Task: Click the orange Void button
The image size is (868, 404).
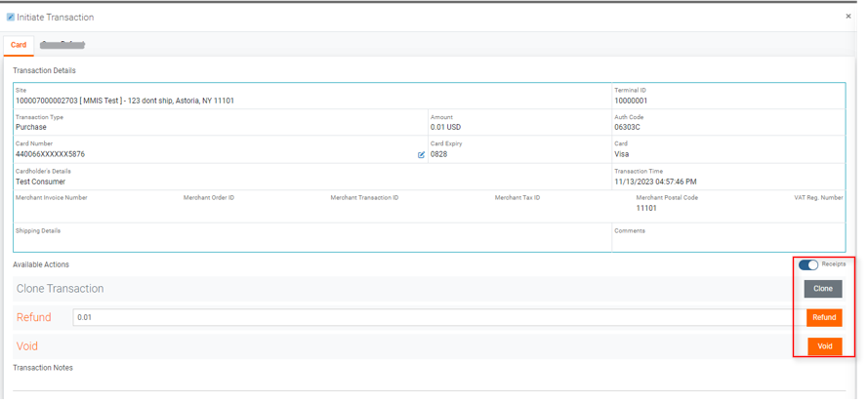Action: pyautogui.click(x=825, y=346)
